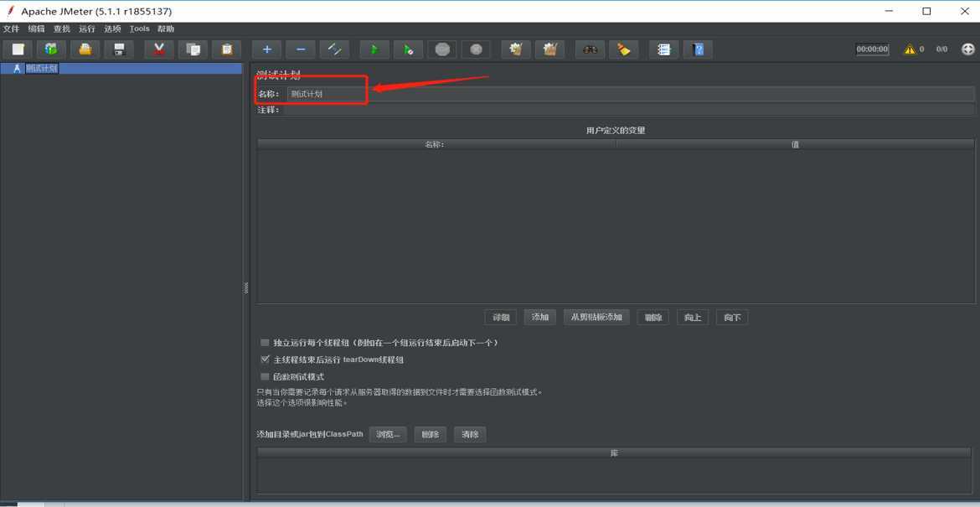This screenshot has width=980, height=507.
Task: Open the 文件 menu
Action: pyautogui.click(x=11, y=28)
